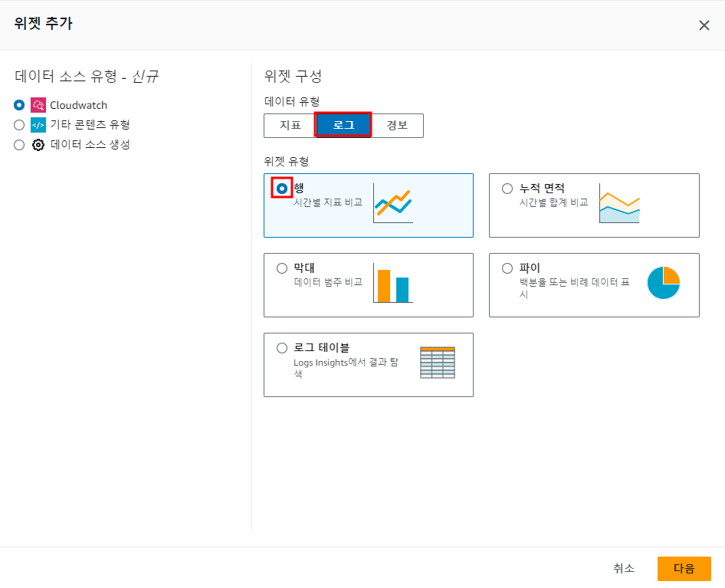Viewport: 725px width, 588px height.
Task: Click the 위젯 구성 heading
Action: click(293, 76)
